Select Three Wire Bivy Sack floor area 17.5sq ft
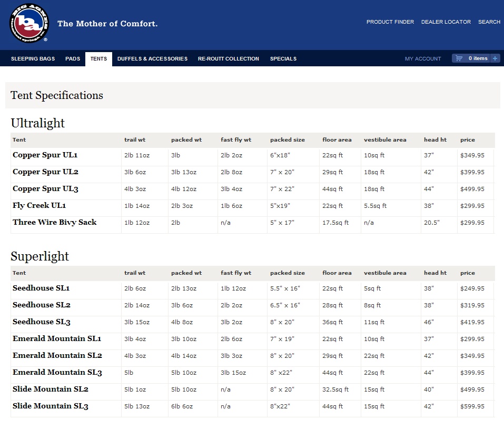The image size is (504, 430). pyautogui.click(x=335, y=223)
